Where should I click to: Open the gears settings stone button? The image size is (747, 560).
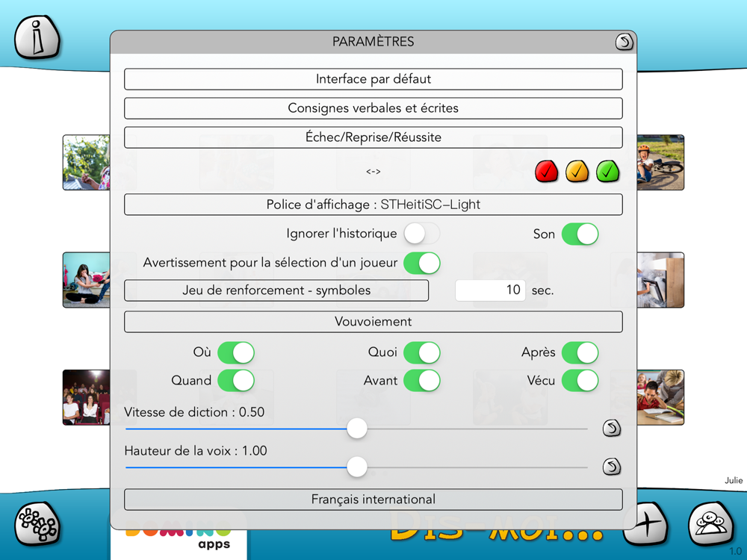coord(37,524)
